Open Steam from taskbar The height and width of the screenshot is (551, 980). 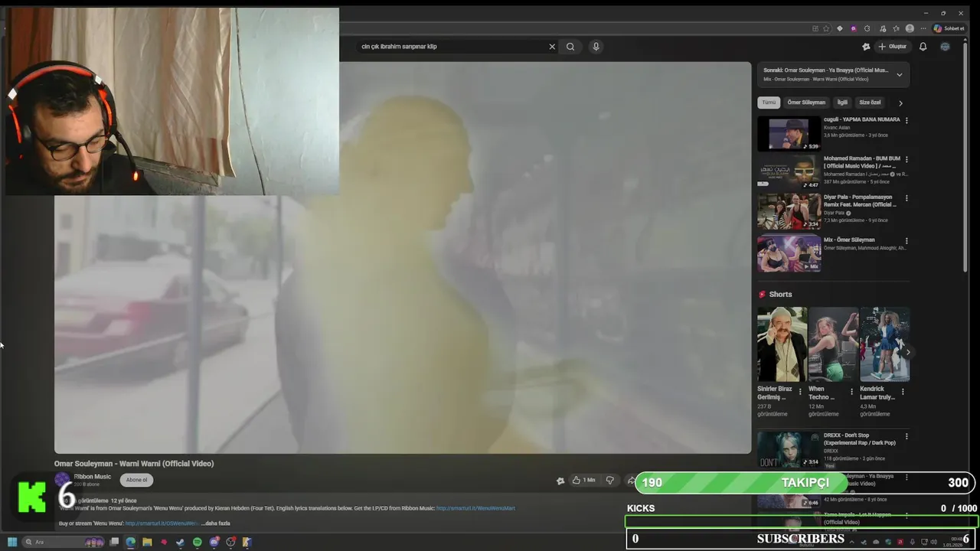click(181, 542)
